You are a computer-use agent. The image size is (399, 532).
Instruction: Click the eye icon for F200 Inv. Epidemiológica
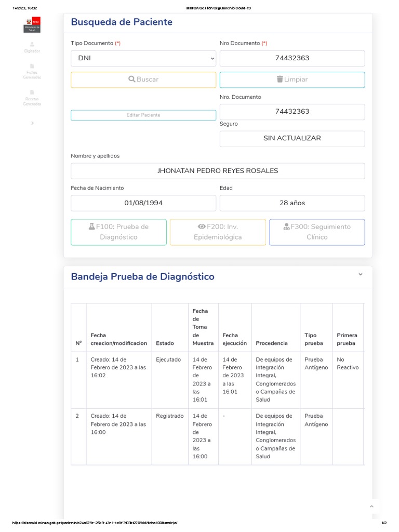[x=202, y=227]
